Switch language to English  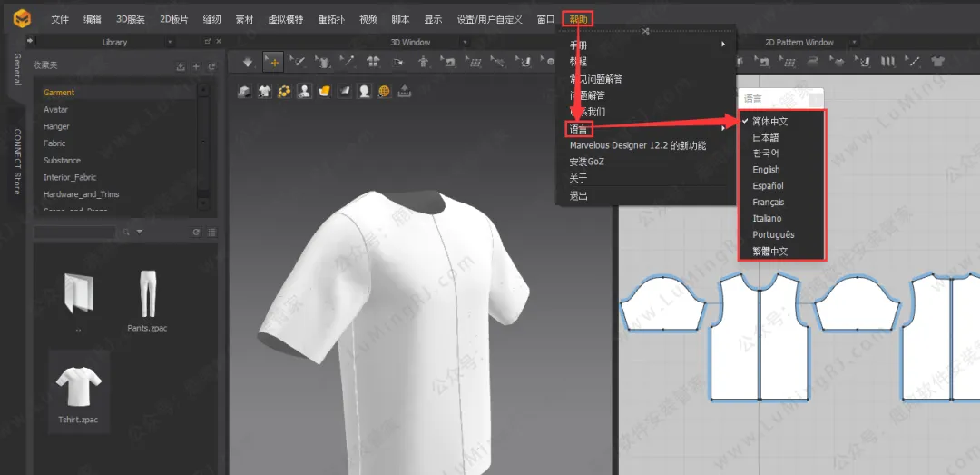pos(766,170)
